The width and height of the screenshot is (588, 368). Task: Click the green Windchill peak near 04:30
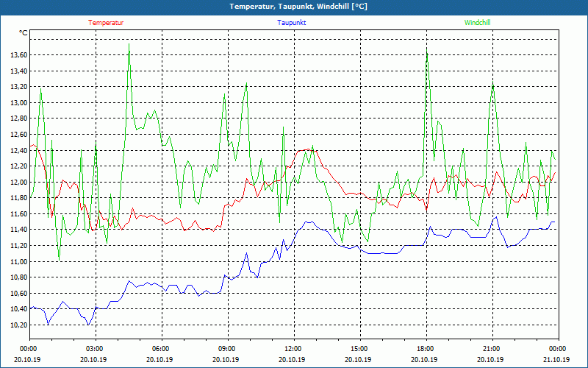129,44
